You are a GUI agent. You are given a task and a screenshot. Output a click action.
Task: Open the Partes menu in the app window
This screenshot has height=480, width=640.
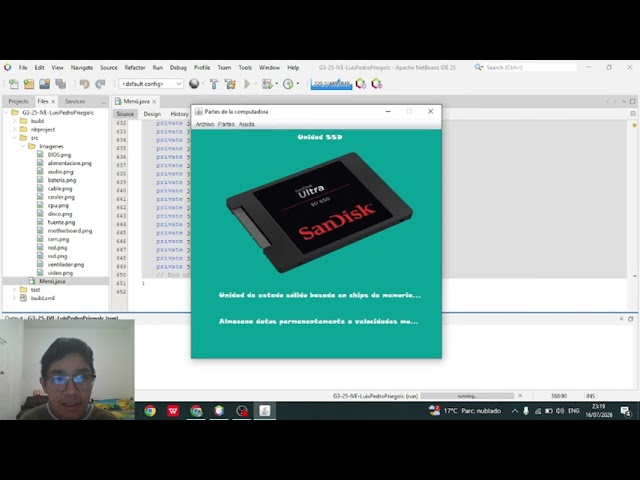coord(226,124)
